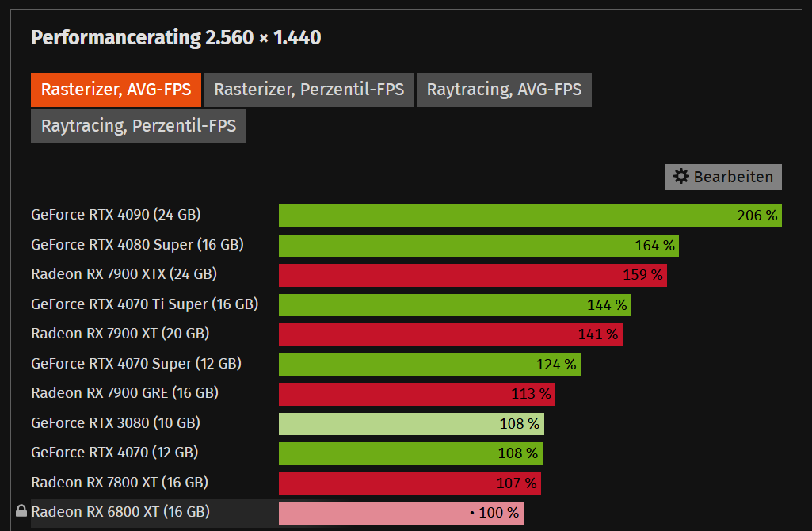
Task: Click the Bearbeiten button
Action: click(x=723, y=178)
